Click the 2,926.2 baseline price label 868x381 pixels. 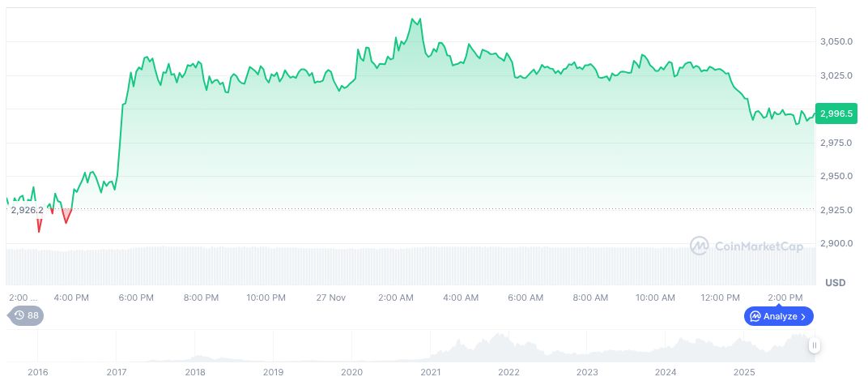point(27,210)
